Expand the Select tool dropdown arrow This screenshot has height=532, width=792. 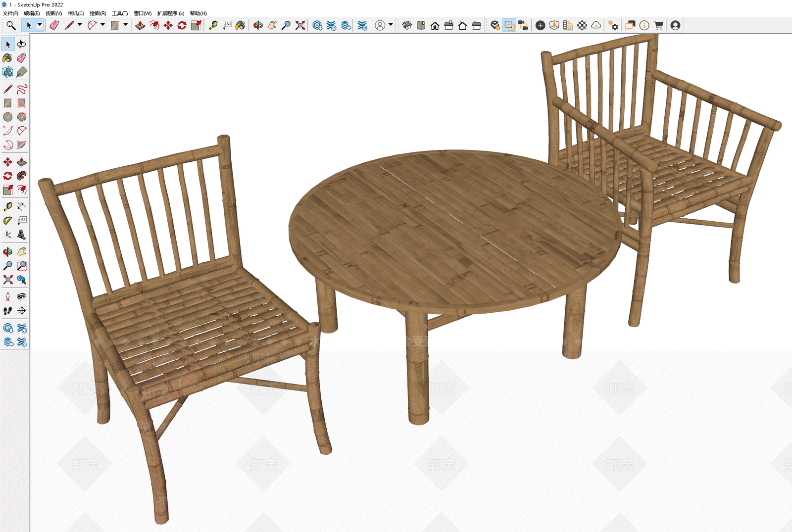(40, 25)
